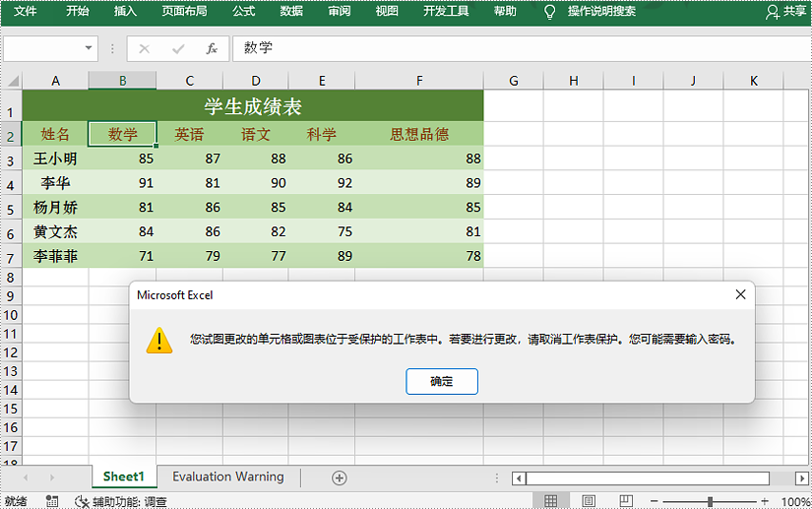This screenshot has width=812, height=509.
Task: Click the 李菲菲 name cell
Action: [55, 256]
